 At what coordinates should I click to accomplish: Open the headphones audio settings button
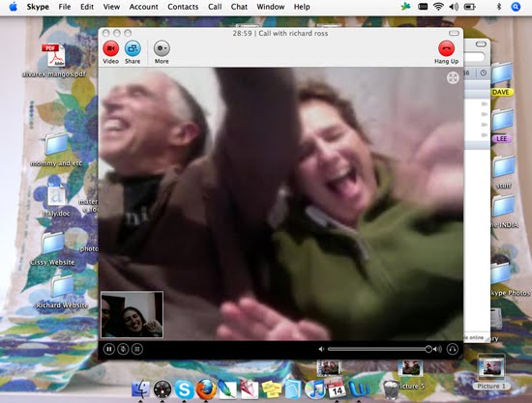click(453, 349)
